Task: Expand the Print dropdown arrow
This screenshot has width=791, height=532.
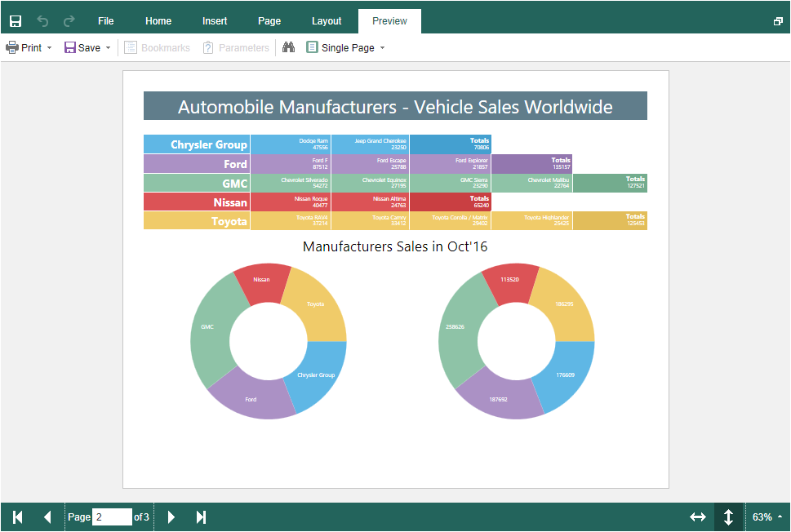Action: pos(50,48)
